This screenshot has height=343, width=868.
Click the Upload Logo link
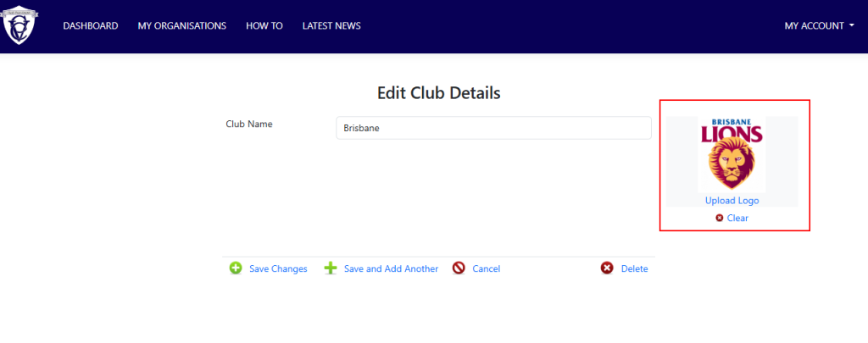(x=732, y=201)
